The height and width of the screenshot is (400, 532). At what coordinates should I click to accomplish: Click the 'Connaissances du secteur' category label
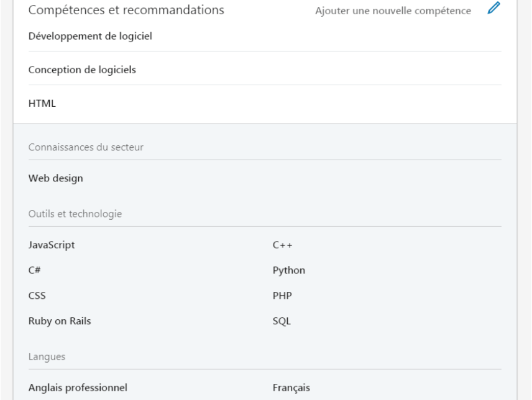pyautogui.click(x=86, y=147)
